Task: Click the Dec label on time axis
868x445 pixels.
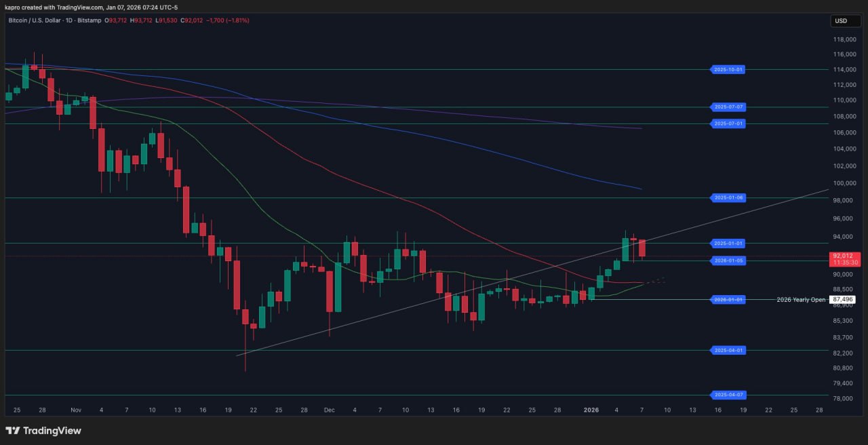Action: tap(330, 410)
